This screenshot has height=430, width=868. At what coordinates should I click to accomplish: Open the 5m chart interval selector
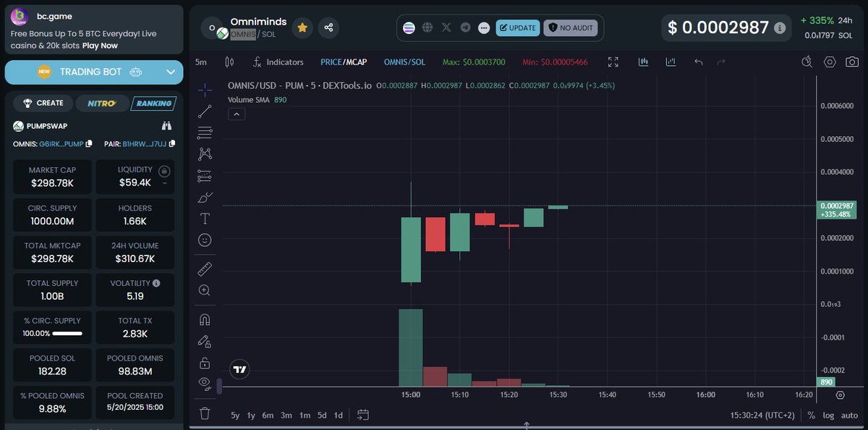(x=201, y=62)
